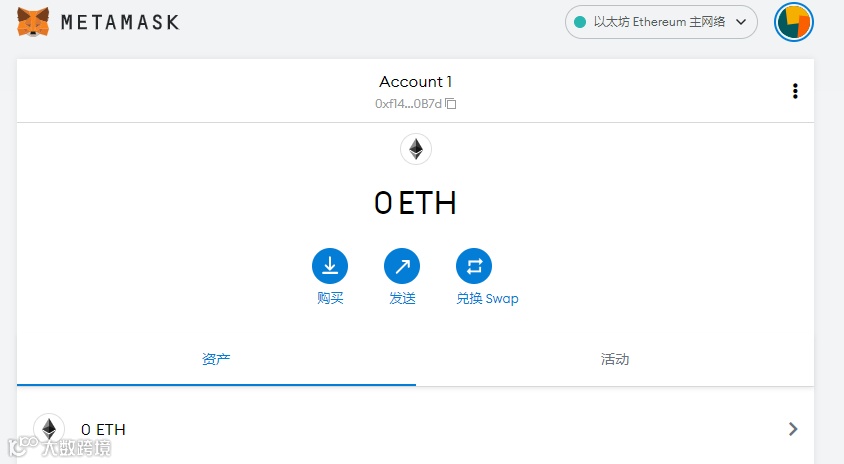Open the account avatar menu

[x=794, y=22]
